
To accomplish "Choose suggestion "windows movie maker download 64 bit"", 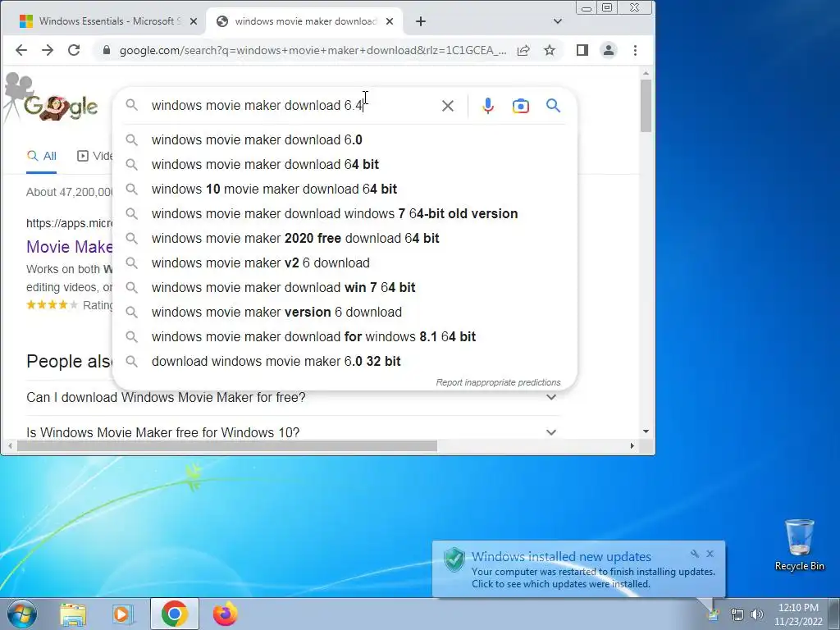I will 345,164.
